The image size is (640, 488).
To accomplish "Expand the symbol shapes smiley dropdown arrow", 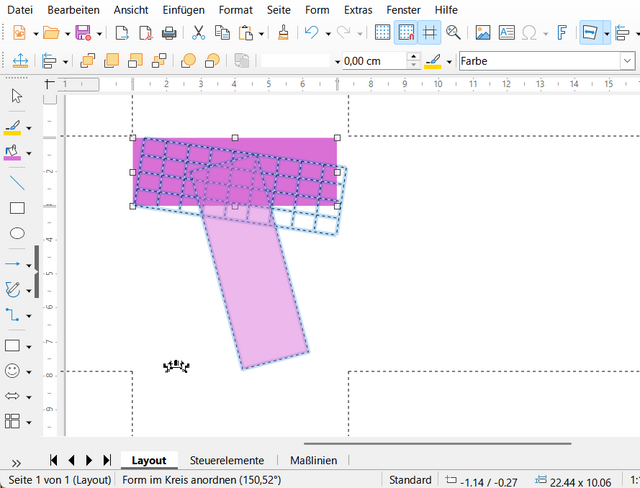I will pos(30,371).
